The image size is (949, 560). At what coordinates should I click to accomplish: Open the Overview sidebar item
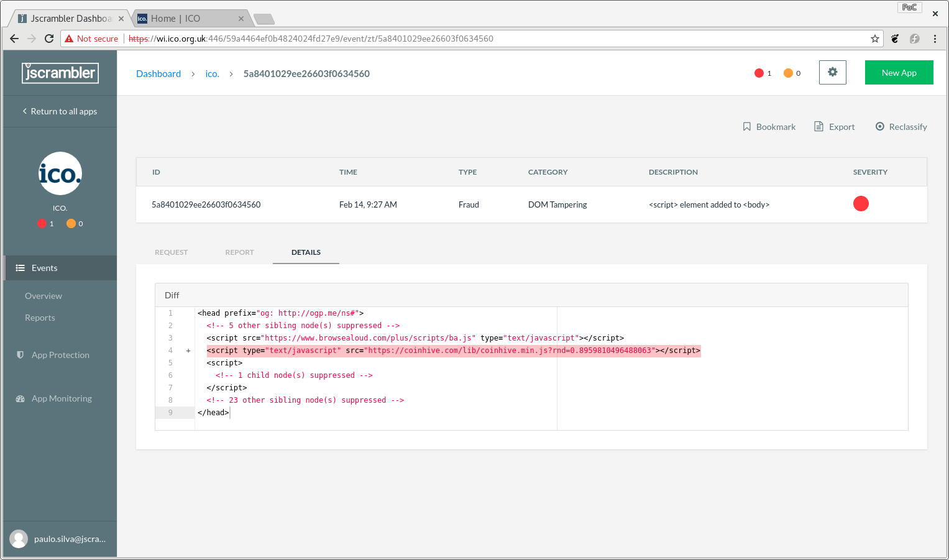(x=44, y=296)
